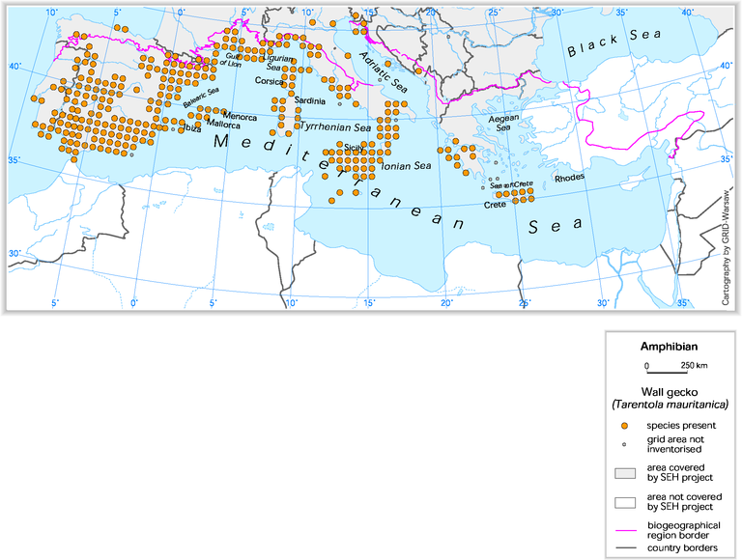The height and width of the screenshot is (560, 742).
Task: Select the 'Rhodes' label
Action: tap(570, 179)
